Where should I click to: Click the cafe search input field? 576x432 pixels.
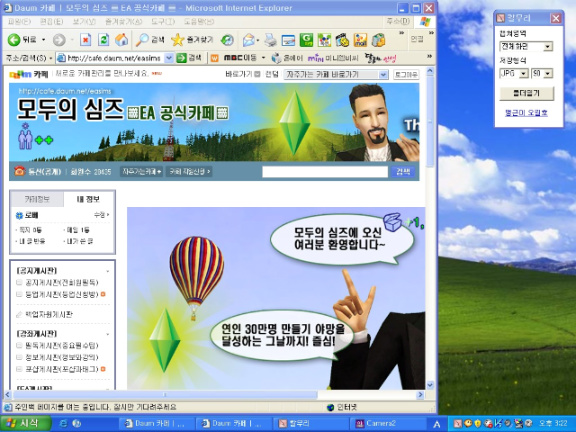point(325,172)
